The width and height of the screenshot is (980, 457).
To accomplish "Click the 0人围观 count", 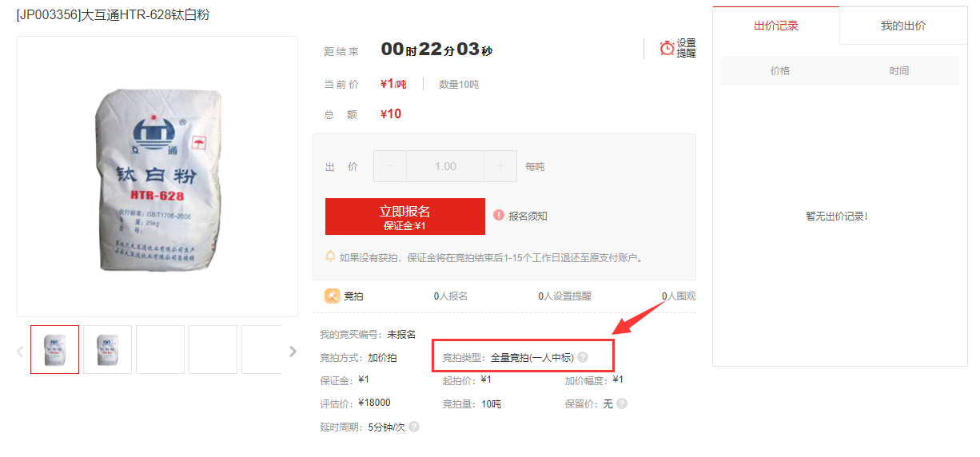I will click(679, 296).
